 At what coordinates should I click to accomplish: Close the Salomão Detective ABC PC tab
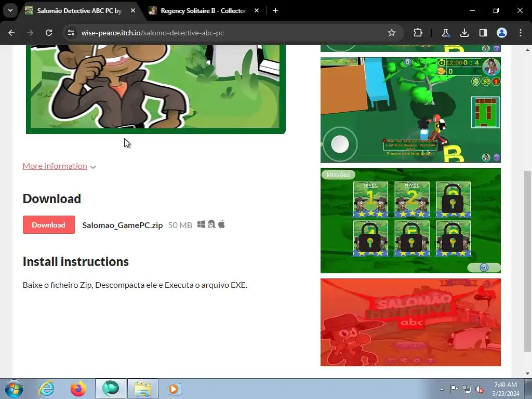pyautogui.click(x=133, y=11)
